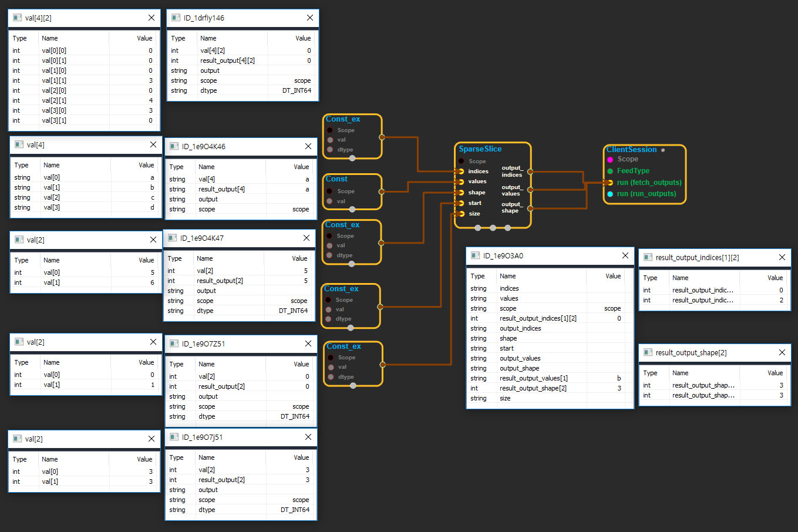Viewport: 798px width, 532px height.
Task: Click the val pin on the Const node
Action: [330, 201]
